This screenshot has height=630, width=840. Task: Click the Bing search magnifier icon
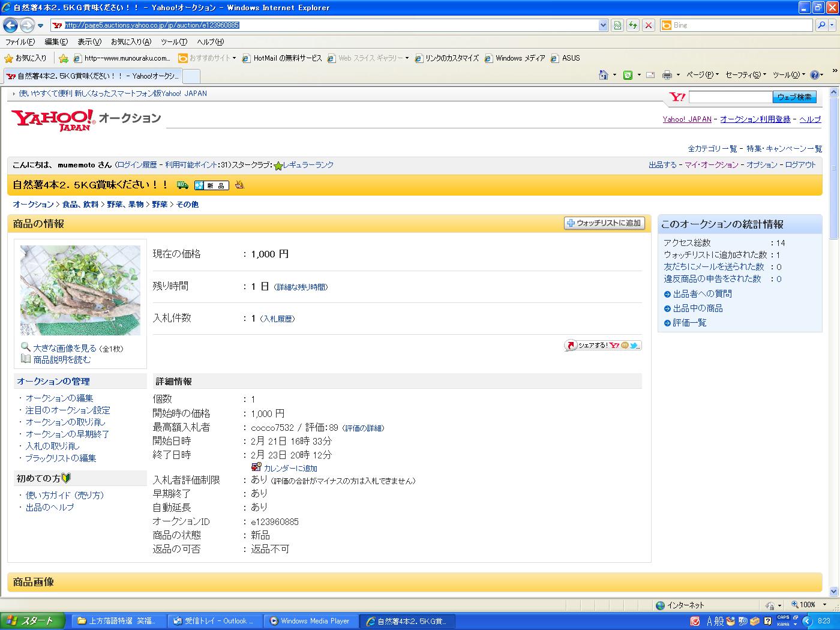[821, 25]
